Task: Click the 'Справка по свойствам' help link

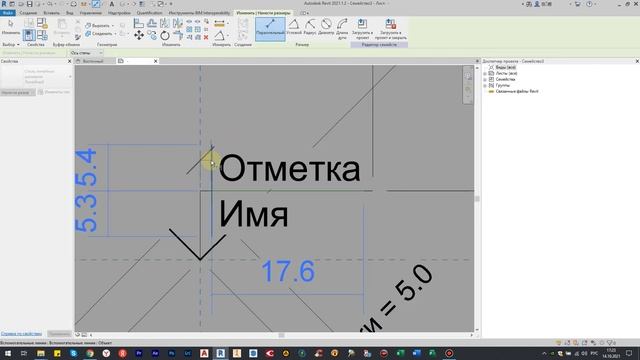Action: click(21, 334)
